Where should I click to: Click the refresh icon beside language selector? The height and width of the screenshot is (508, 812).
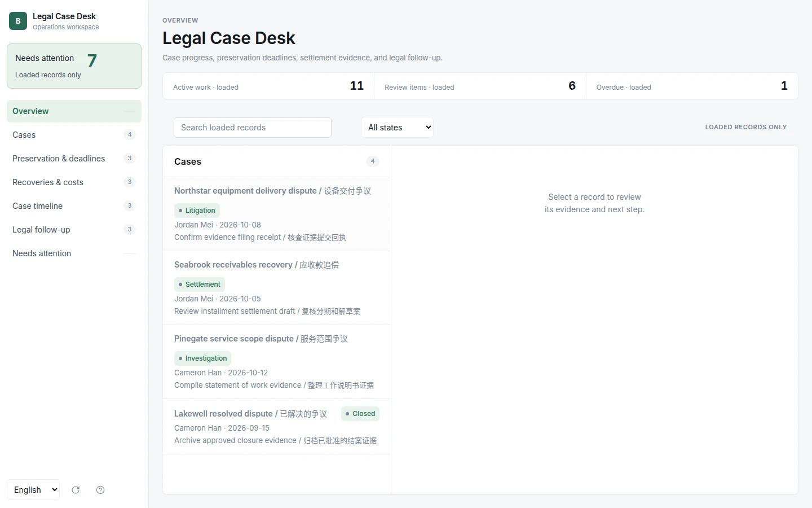click(x=76, y=490)
